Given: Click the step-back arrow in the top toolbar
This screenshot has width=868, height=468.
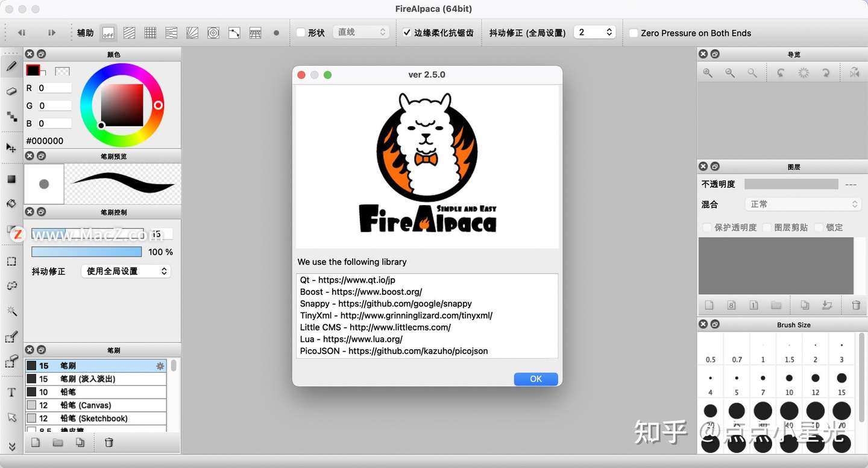Looking at the screenshot, I should click(22, 33).
